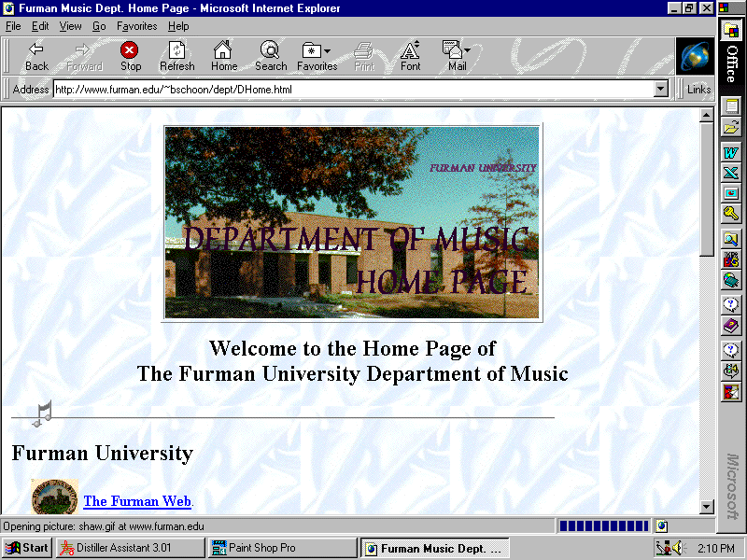Open the Windows Start button
Screen dimensions: 747x560
pos(27,548)
